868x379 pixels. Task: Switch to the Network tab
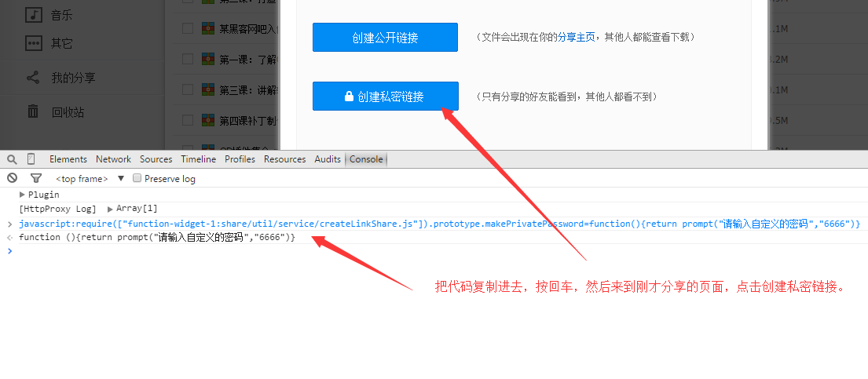coord(113,159)
